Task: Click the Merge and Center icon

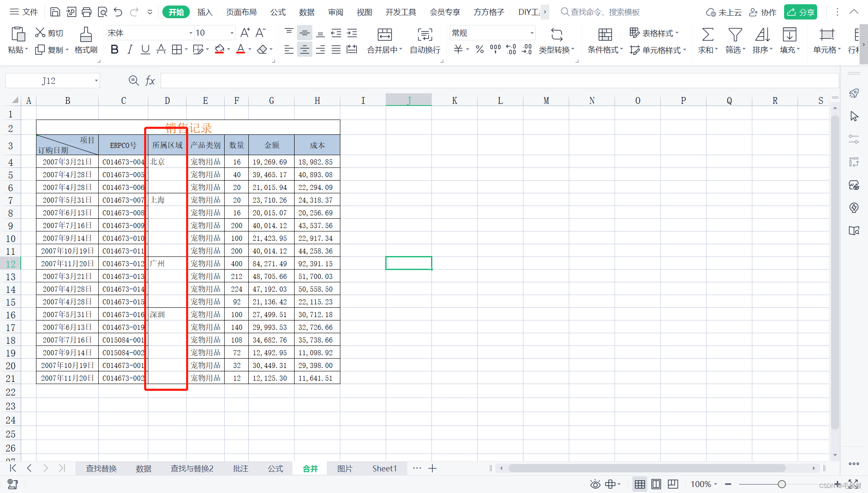Action: 384,35
